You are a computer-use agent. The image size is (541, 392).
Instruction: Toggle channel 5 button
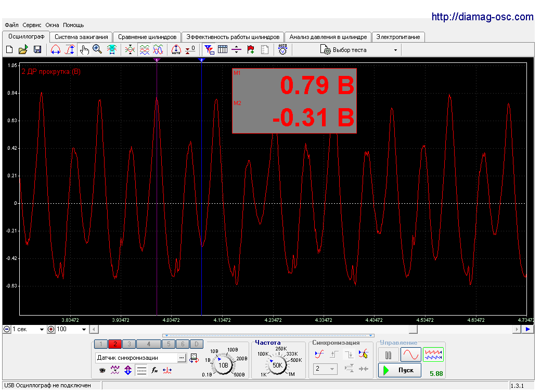point(169,344)
